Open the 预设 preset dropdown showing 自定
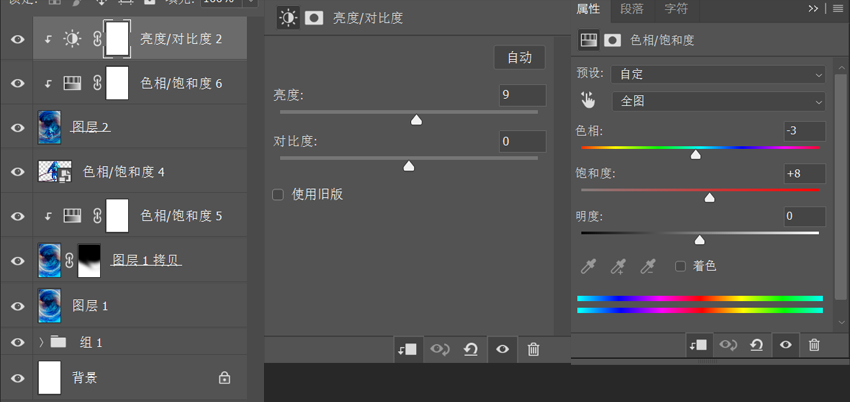 718,74
